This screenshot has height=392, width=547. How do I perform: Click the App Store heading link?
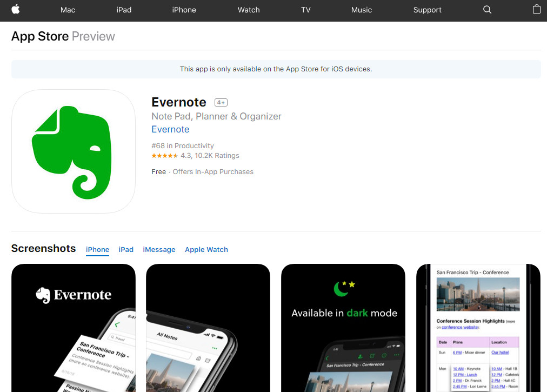[x=40, y=36]
